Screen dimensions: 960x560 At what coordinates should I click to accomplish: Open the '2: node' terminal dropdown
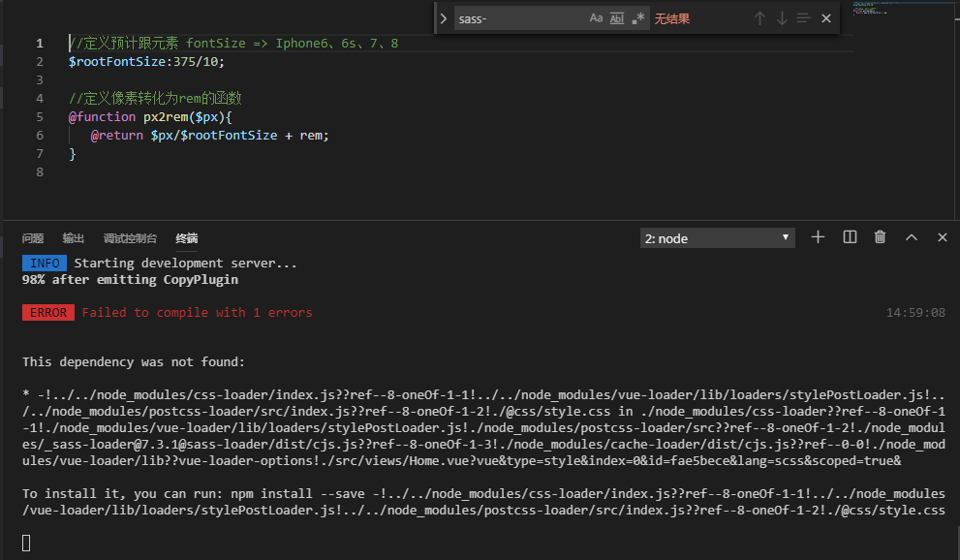coord(718,238)
